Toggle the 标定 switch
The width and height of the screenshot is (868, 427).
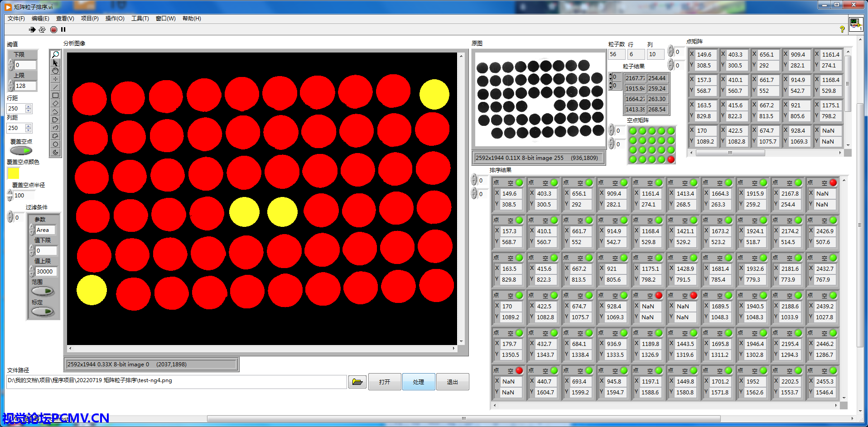(43, 312)
